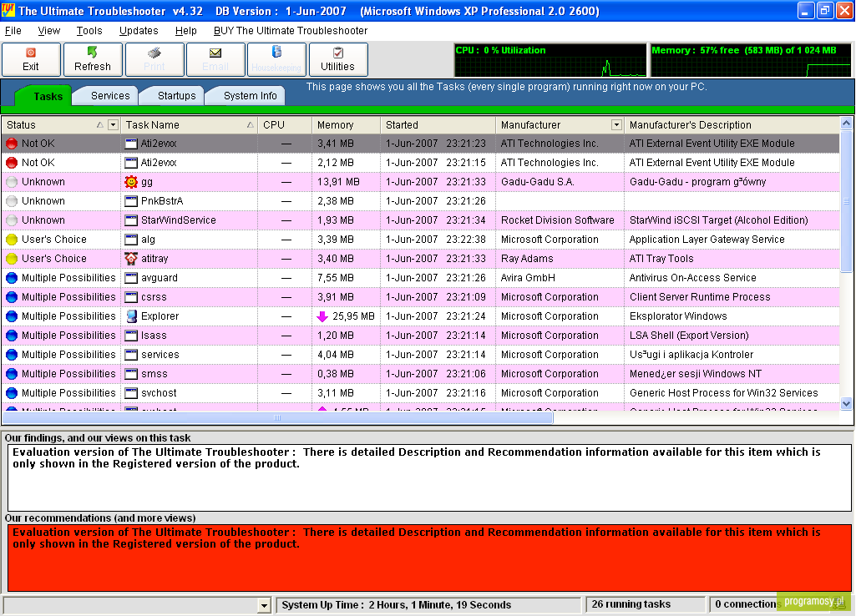Click the grey Unknown status icon for gg
Viewport: 856px width, 616px height.
pyautogui.click(x=12, y=182)
